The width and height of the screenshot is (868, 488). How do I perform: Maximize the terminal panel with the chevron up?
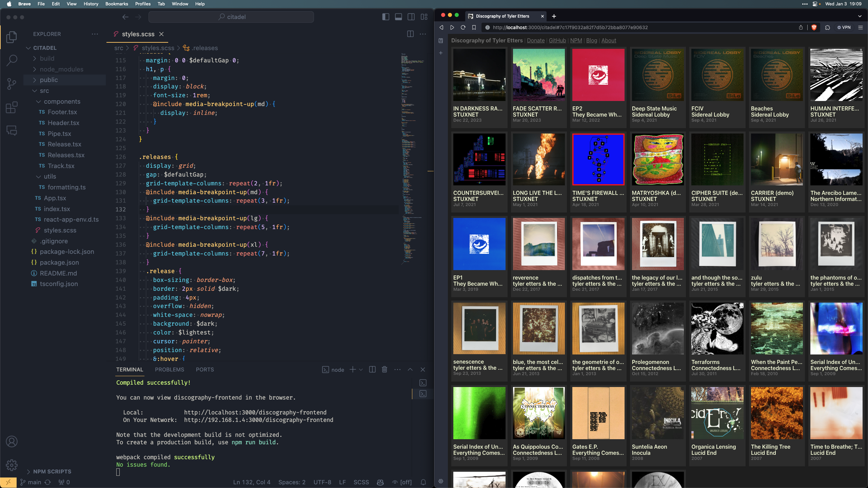410,369
